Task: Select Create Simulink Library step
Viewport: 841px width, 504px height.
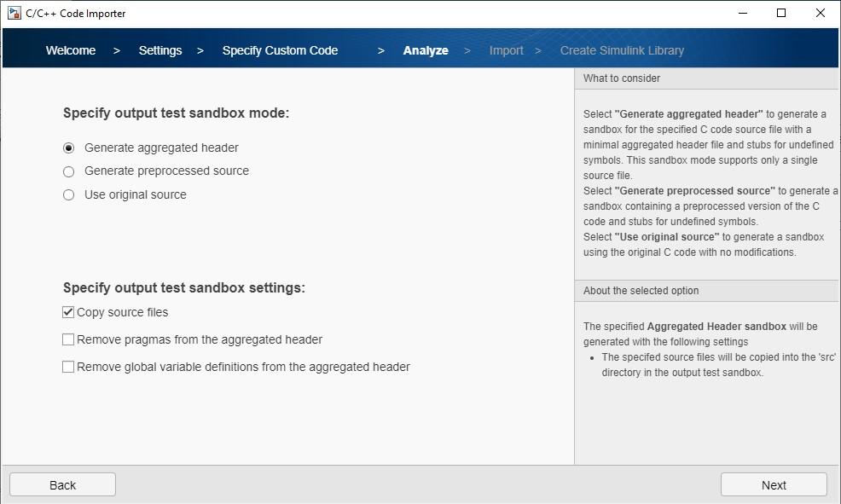Action: coord(622,50)
